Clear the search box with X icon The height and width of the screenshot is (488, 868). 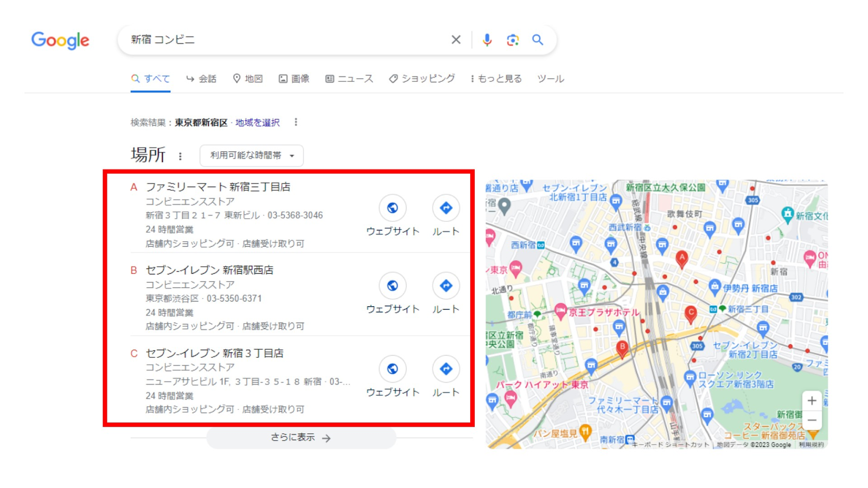pos(456,40)
